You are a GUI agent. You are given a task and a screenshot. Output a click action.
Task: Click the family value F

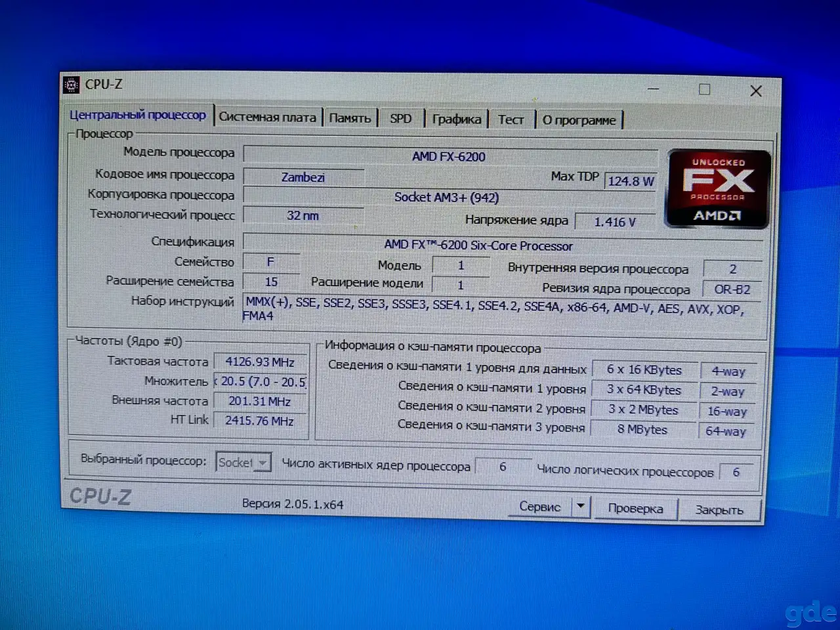tap(270, 262)
